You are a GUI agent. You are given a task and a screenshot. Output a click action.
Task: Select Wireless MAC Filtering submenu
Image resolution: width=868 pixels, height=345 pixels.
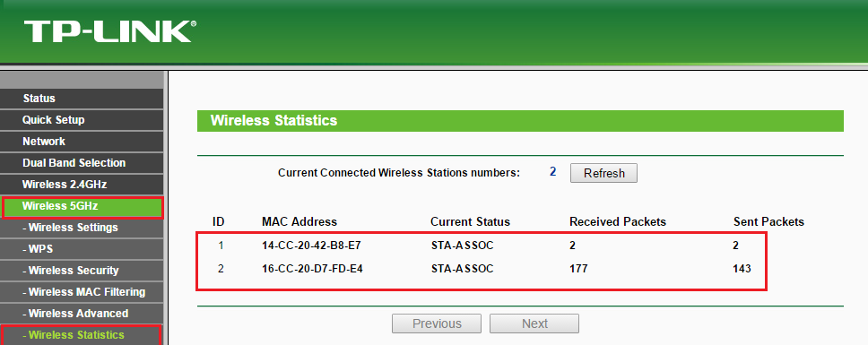click(x=82, y=292)
